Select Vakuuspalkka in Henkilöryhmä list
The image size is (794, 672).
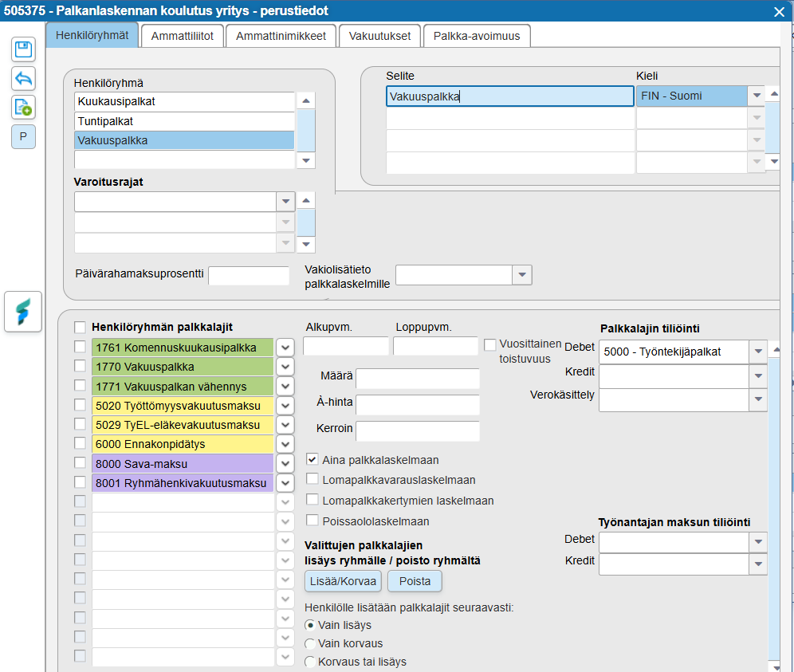click(x=184, y=140)
